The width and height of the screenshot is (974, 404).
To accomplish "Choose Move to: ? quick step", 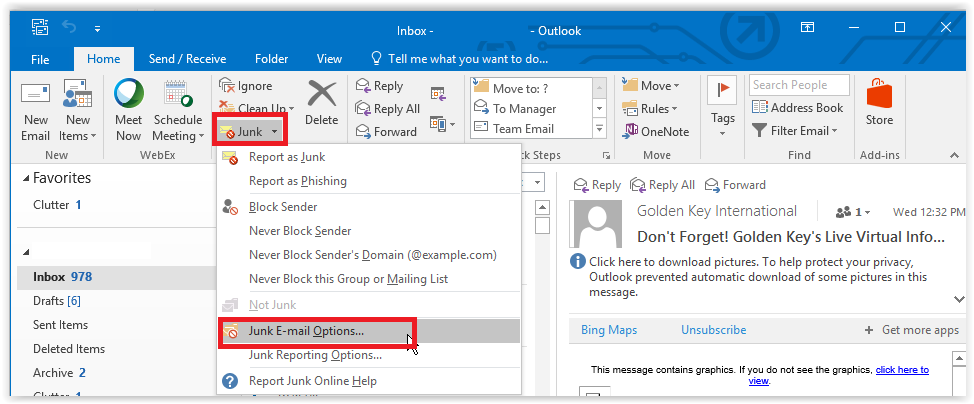I will pyautogui.click(x=530, y=88).
